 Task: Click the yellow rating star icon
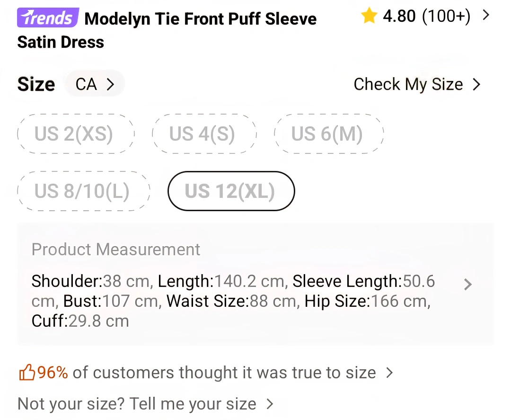click(x=369, y=17)
